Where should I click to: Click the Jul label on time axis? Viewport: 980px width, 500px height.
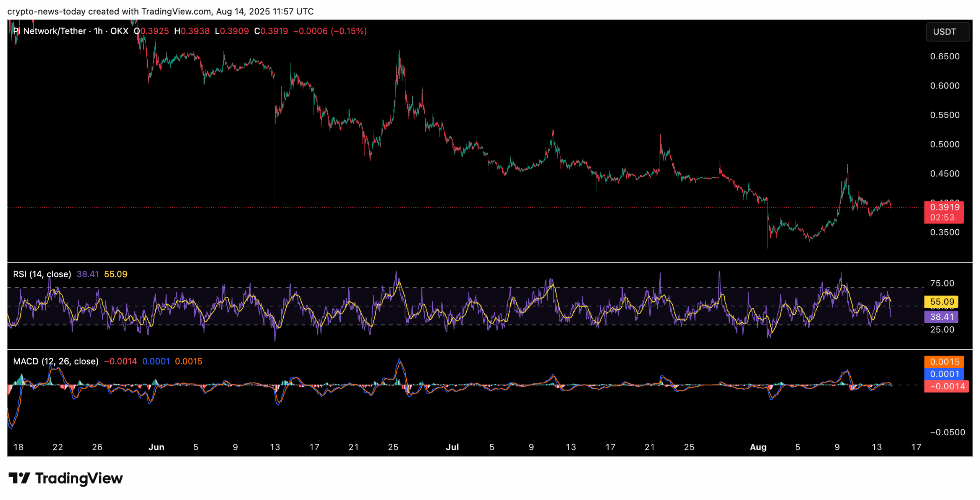pos(452,448)
